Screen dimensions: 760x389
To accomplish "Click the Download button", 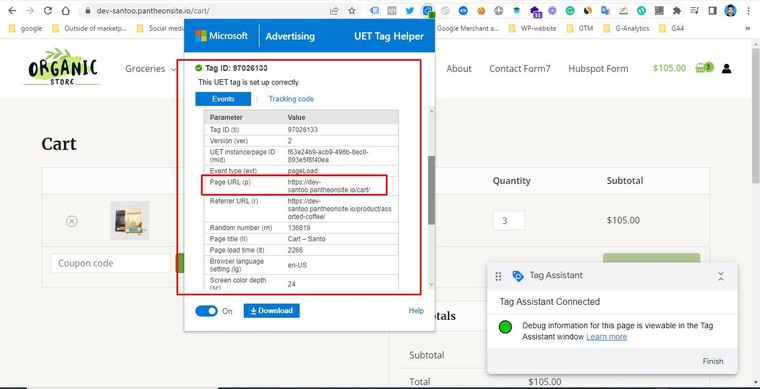I will pyautogui.click(x=271, y=311).
